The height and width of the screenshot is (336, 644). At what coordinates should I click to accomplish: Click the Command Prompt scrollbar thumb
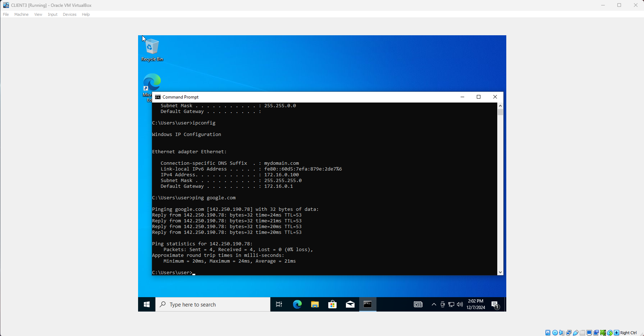pyautogui.click(x=500, y=112)
